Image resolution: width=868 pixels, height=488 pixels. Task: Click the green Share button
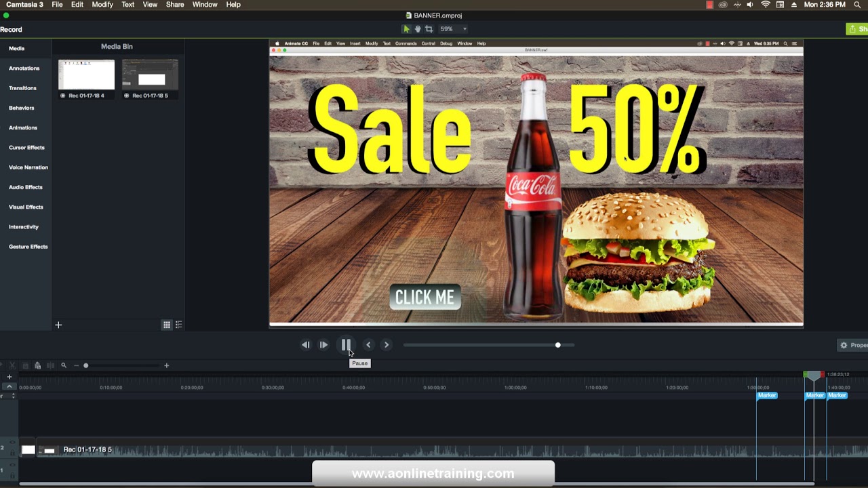[858, 29]
